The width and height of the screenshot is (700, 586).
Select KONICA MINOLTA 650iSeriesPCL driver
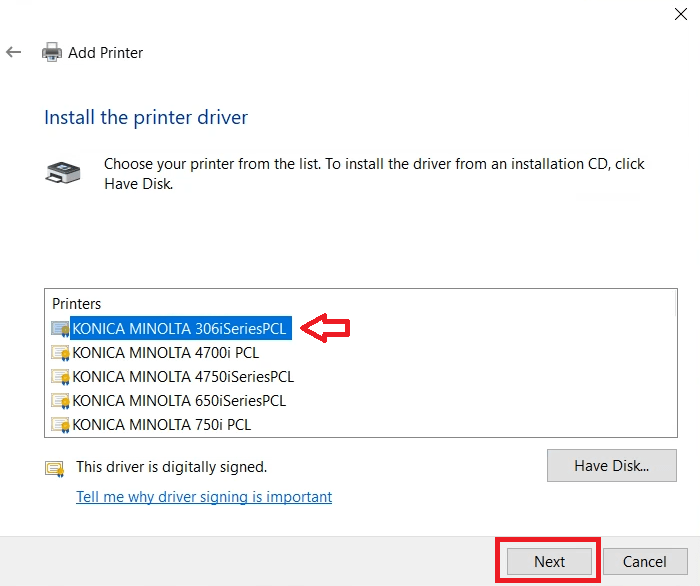[179, 401]
